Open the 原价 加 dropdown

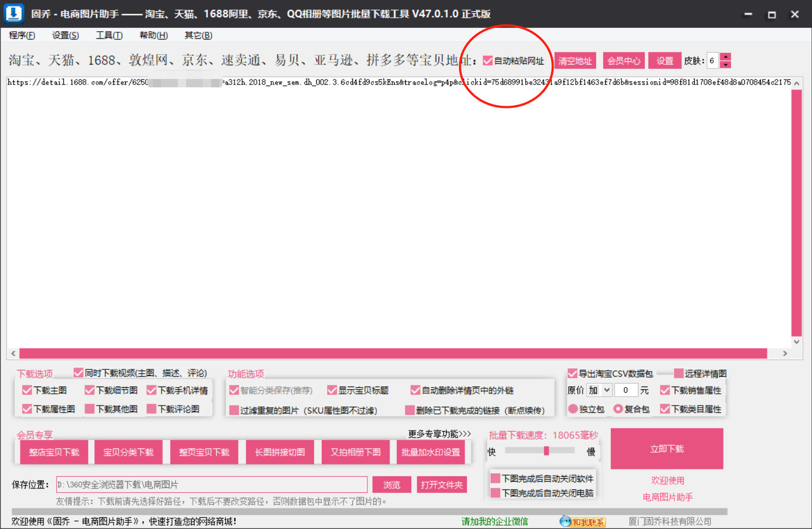(x=600, y=390)
